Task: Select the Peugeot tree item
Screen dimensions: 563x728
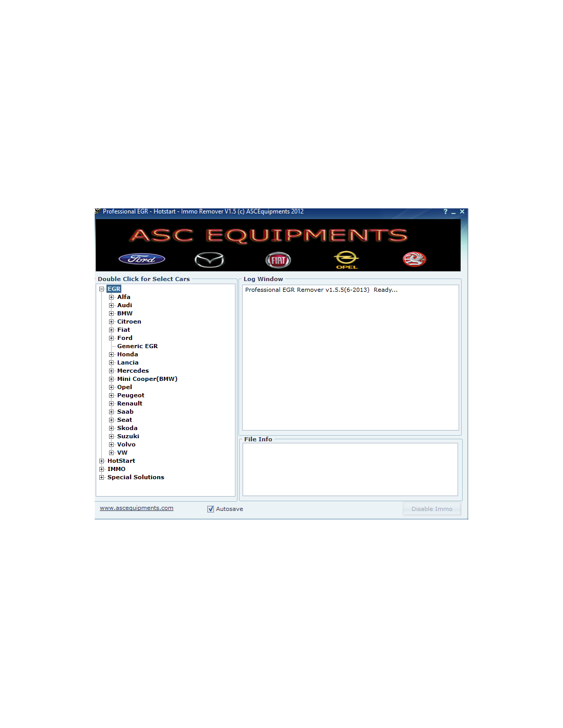Action: tap(131, 395)
